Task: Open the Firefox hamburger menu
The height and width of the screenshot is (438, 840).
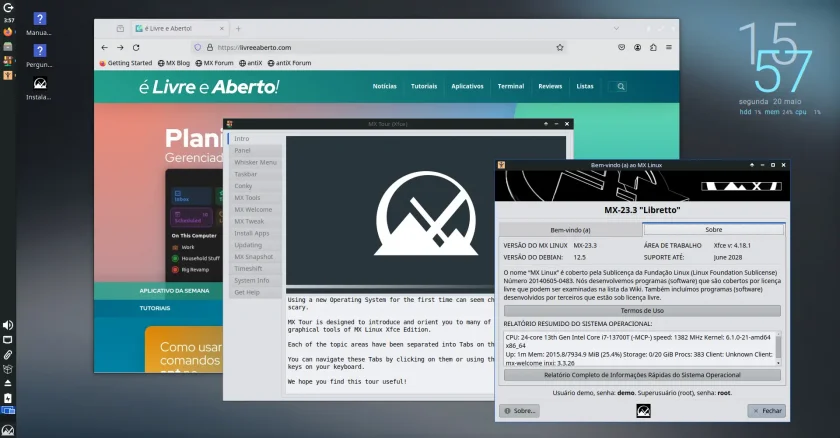Action: pos(669,47)
